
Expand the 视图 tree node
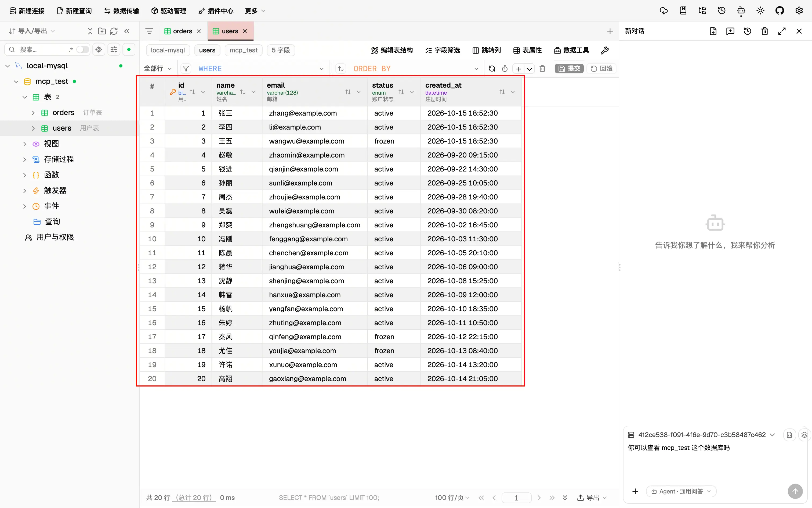24,144
